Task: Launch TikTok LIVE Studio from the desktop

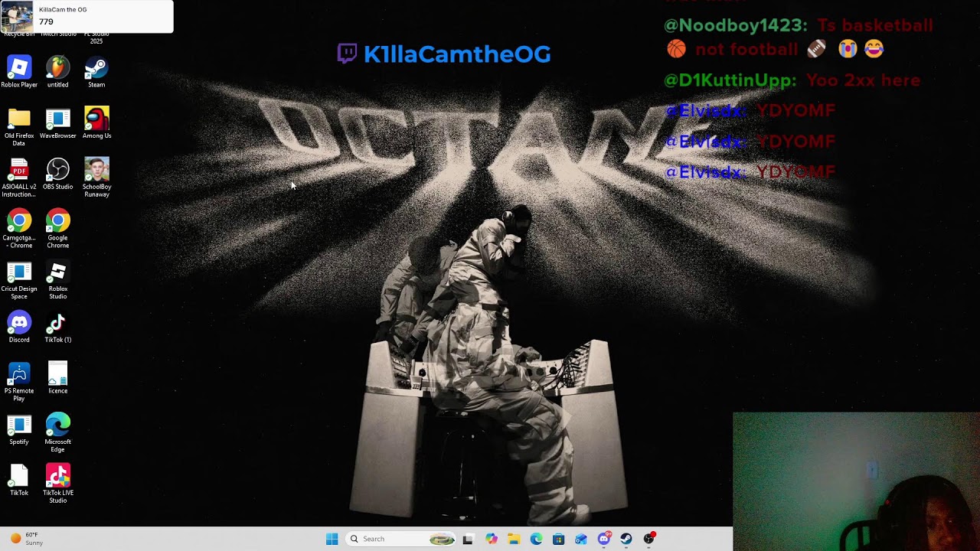Action: tap(57, 484)
